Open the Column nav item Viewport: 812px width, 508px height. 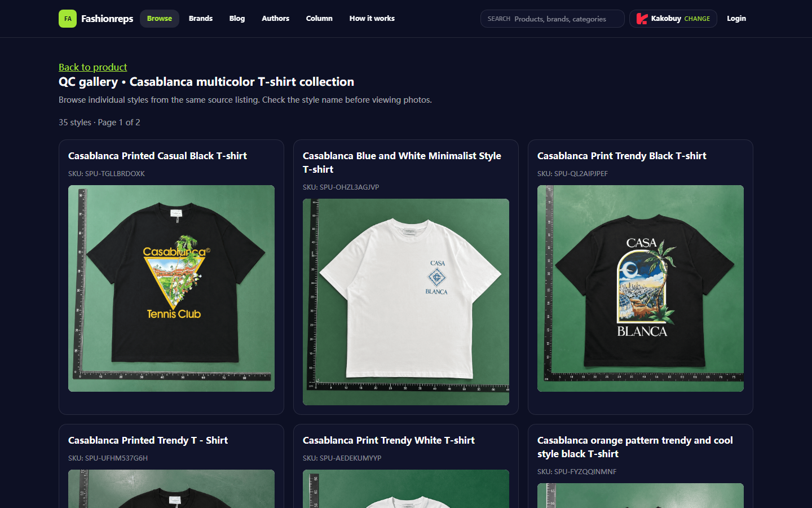tap(319, 19)
